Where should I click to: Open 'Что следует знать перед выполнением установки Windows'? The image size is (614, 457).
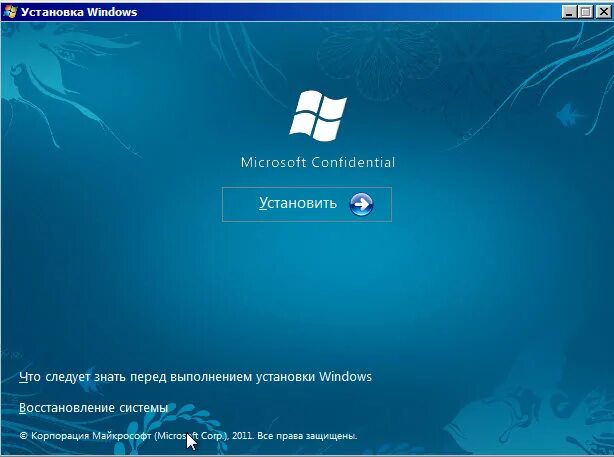(195, 377)
